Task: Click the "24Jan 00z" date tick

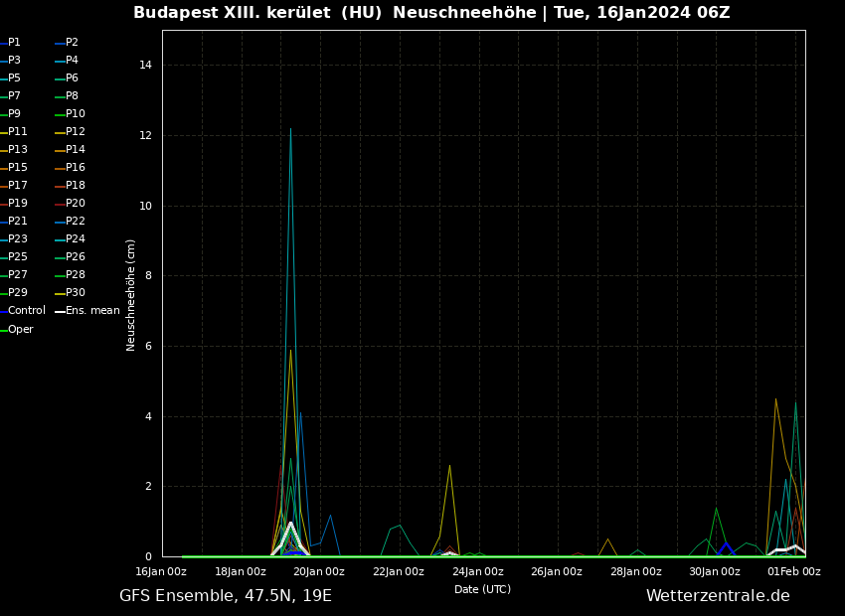Action: tap(477, 571)
